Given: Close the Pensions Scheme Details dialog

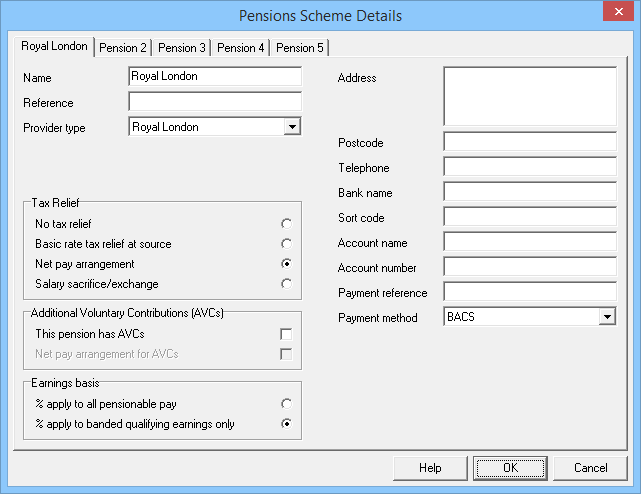Looking at the screenshot, I should (x=619, y=11).
